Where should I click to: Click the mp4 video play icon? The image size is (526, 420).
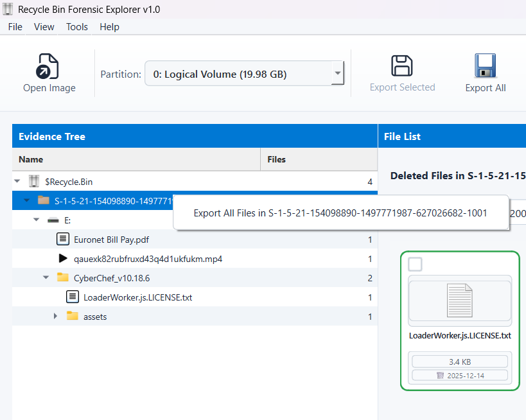click(x=63, y=258)
